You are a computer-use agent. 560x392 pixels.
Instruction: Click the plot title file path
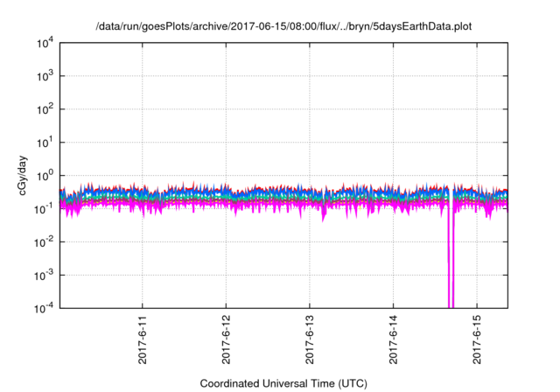tap(283, 26)
